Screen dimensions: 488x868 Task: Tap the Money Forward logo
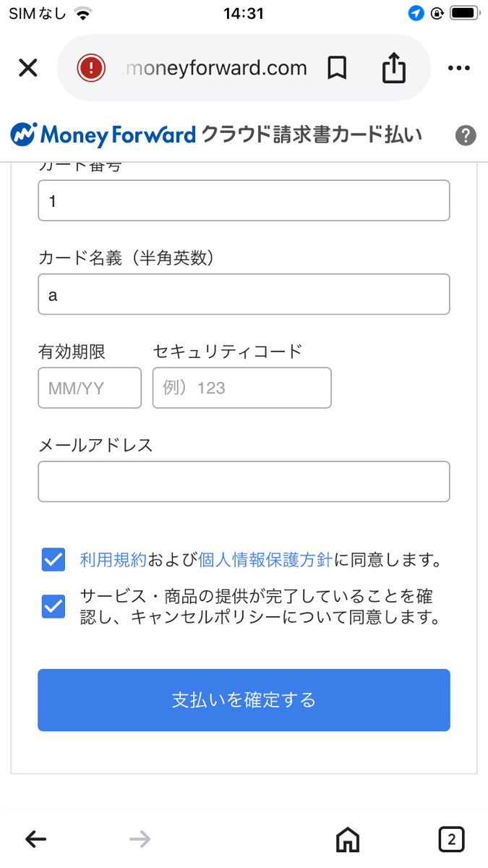point(103,135)
